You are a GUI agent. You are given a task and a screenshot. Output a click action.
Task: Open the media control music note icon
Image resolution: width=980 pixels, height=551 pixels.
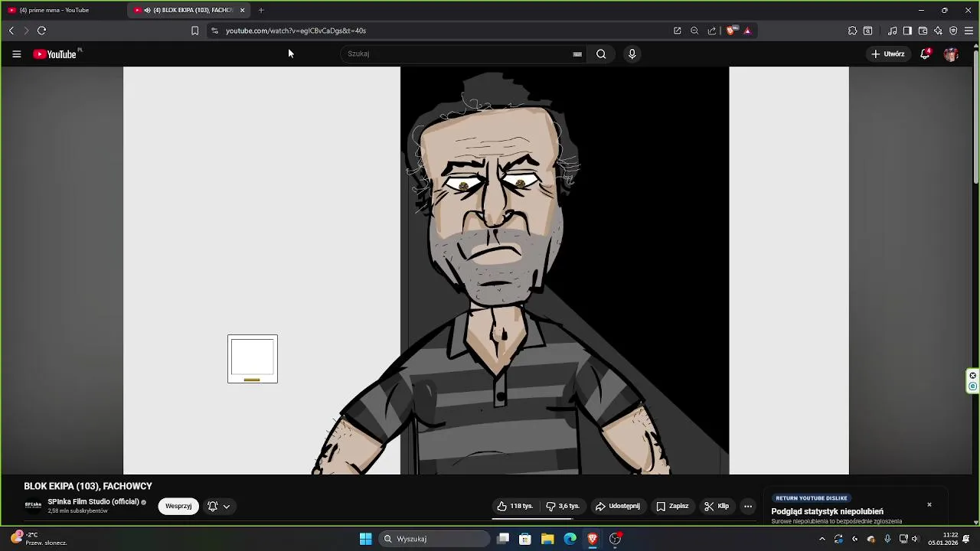point(893,31)
